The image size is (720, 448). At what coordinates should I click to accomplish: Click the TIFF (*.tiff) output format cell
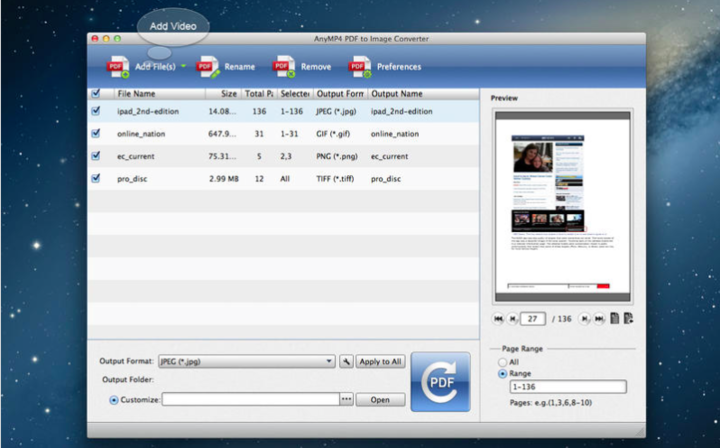click(x=335, y=179)
